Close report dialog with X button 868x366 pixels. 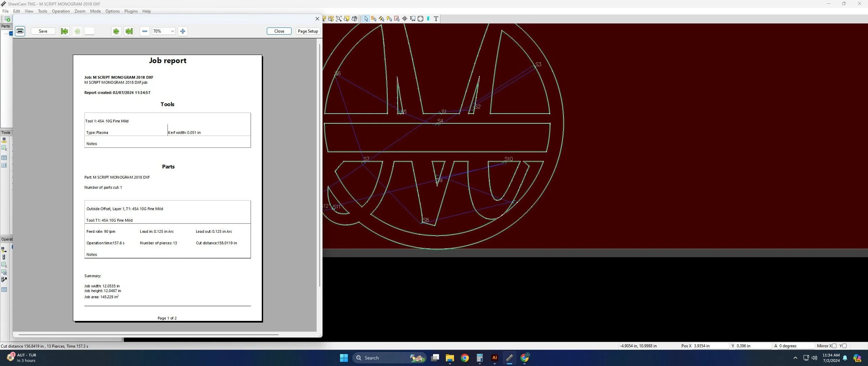pyautogui.click(x=317, y=19)
